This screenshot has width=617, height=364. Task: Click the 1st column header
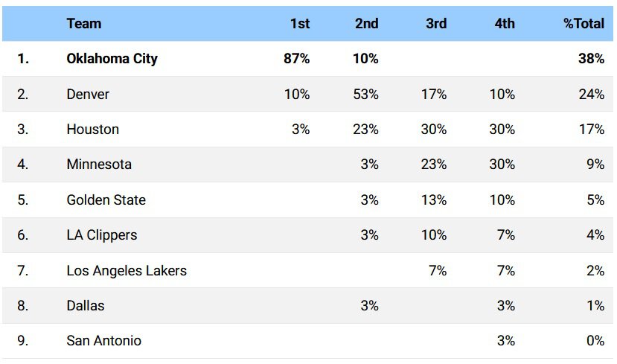click(x=299, y=24)
